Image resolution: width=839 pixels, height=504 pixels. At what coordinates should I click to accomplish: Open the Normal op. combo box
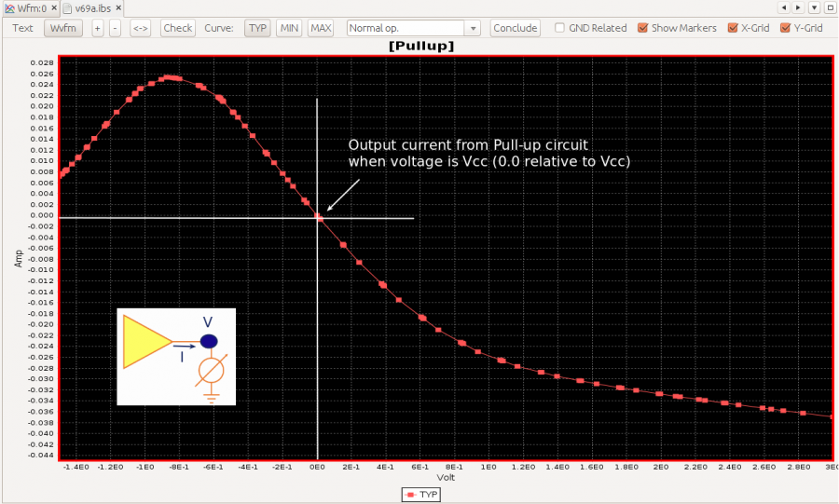[x=413, y=28]
